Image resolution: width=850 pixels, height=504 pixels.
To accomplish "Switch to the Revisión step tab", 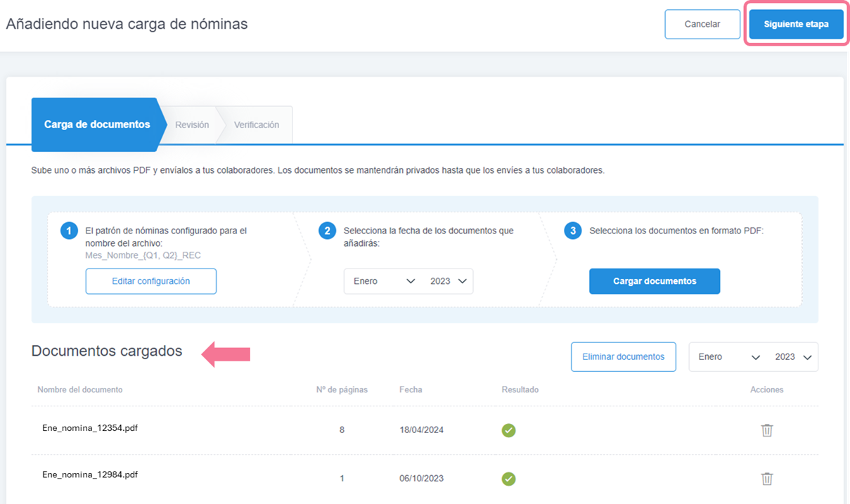I will (x=192, y=124).
